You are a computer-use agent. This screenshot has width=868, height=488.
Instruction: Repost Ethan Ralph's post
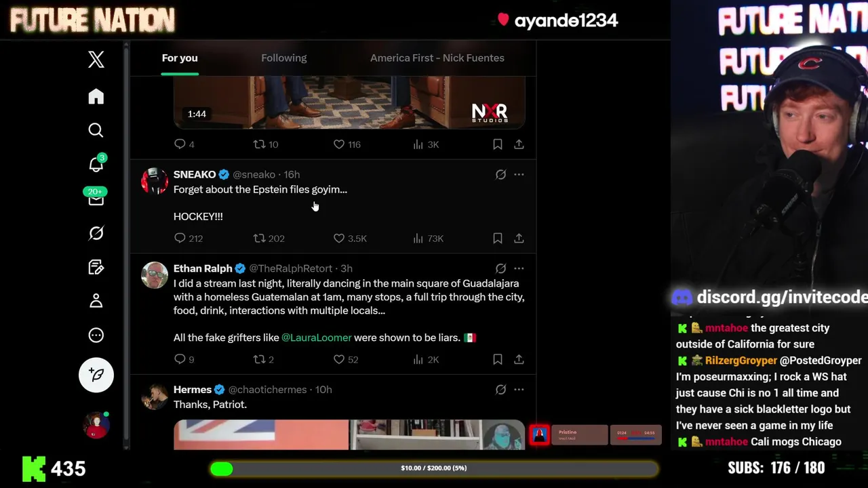click(259, 359)
